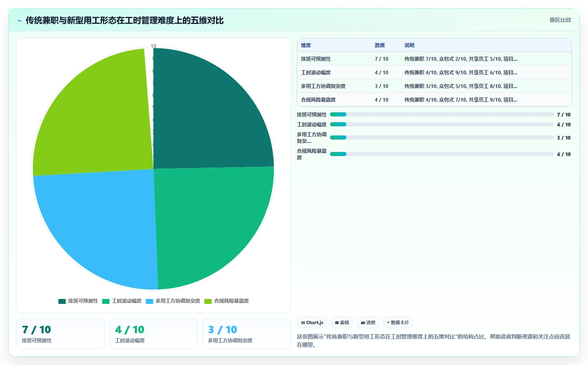Click legend label 多用工方协调复杂度

pos(178,301)
